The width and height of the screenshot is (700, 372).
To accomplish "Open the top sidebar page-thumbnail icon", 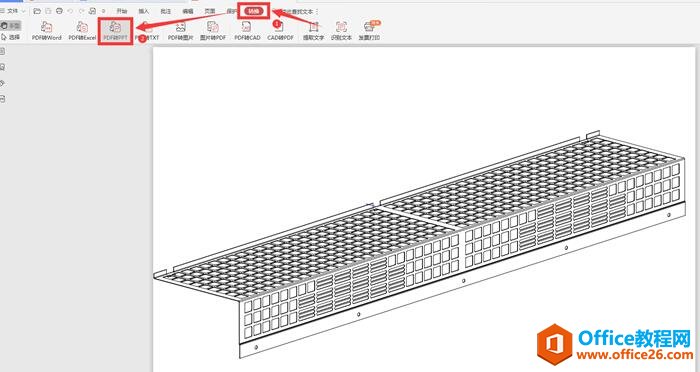I will (3, 52).
